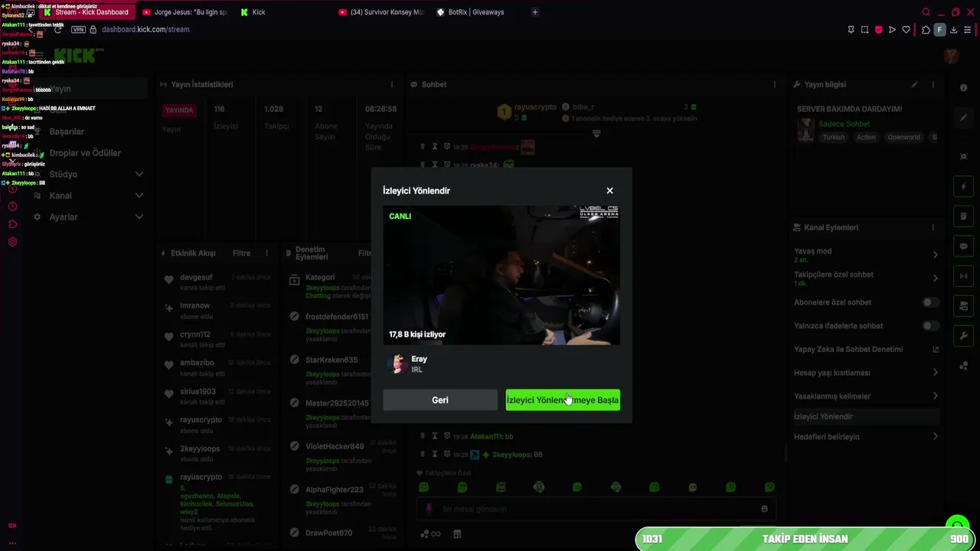This screenshot has width=980, height=551.
Task: Switch to Survivor Konsey YouTube tab
Action: pos(381,12)
